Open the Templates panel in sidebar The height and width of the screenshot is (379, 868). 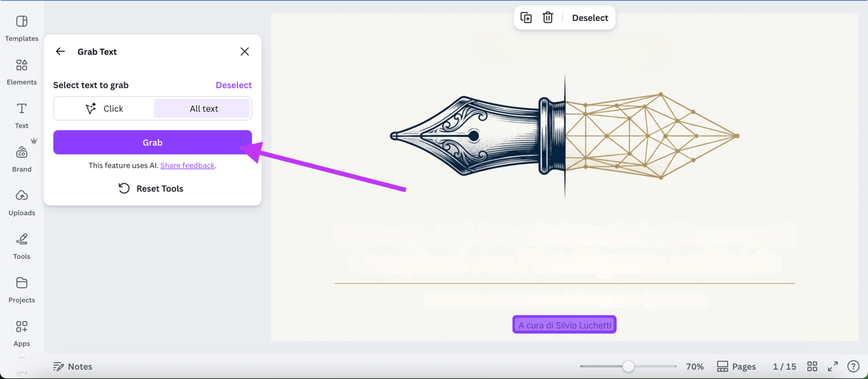tap(22, 28)
